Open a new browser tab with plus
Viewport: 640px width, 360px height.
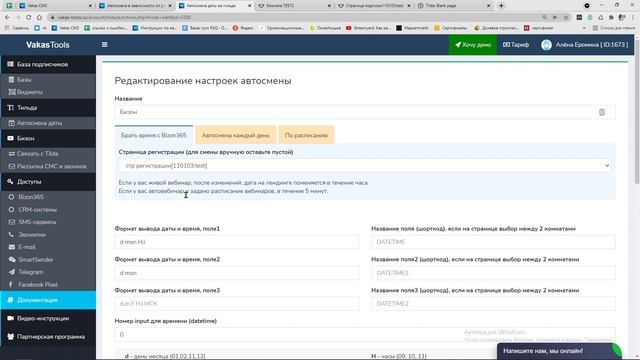[501, 6]
